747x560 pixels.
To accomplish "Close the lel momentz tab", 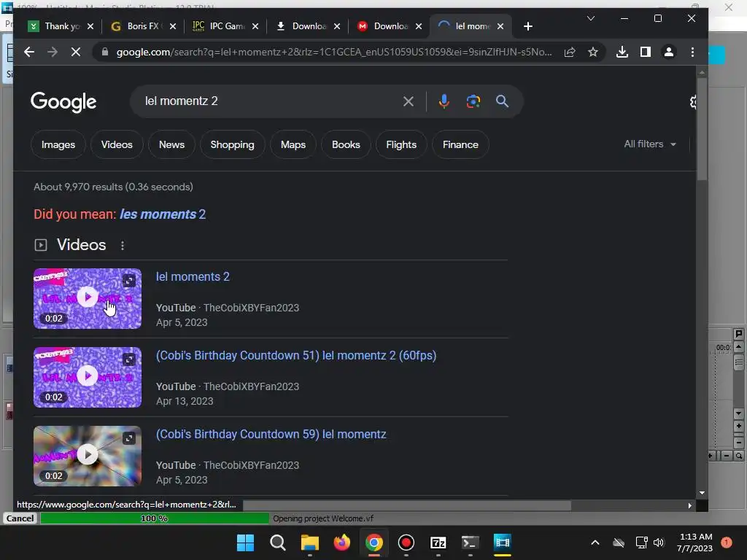I will tap(500, 26).
